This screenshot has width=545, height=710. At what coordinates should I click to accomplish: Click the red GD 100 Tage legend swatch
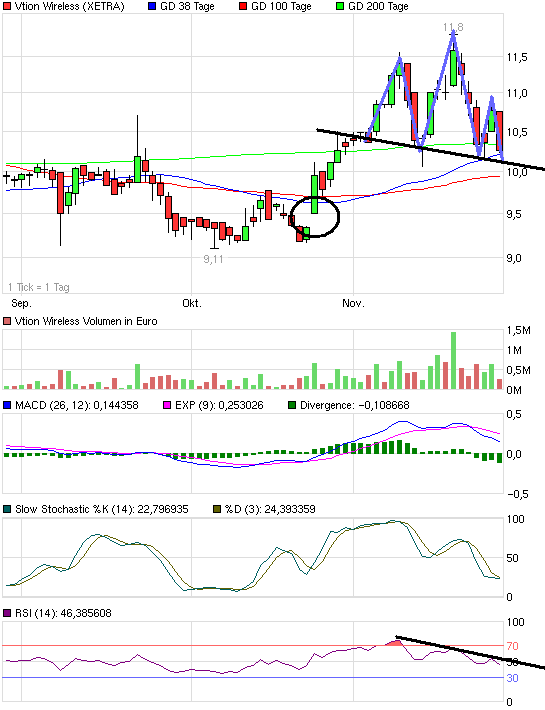(243, 6)
